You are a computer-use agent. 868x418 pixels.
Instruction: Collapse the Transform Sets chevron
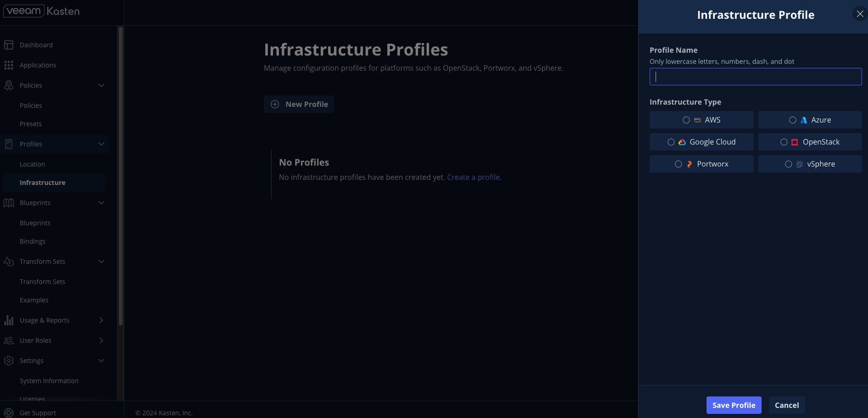pyautogui.click(x=101, y=262)
